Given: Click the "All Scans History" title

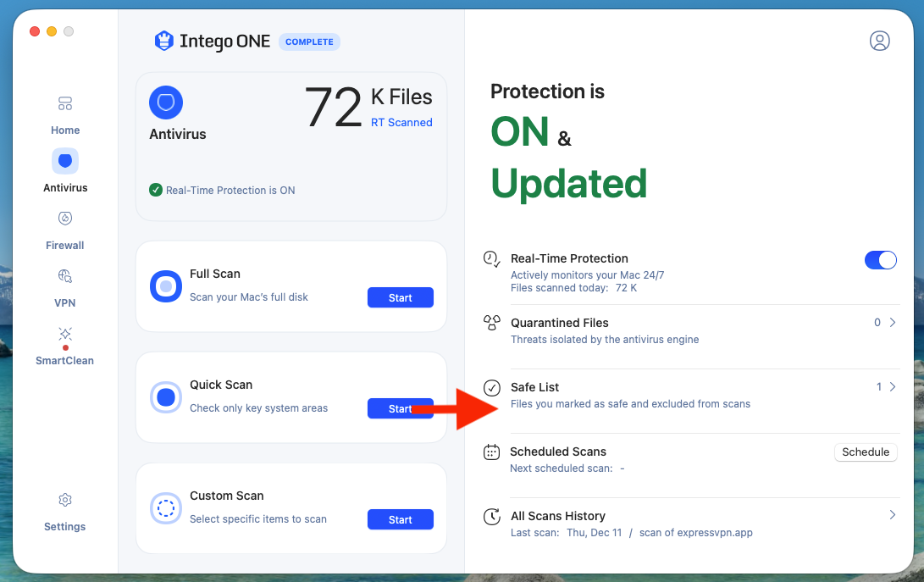Looking at the screenshot, I should pyautogui.click(x=557, y=516).
